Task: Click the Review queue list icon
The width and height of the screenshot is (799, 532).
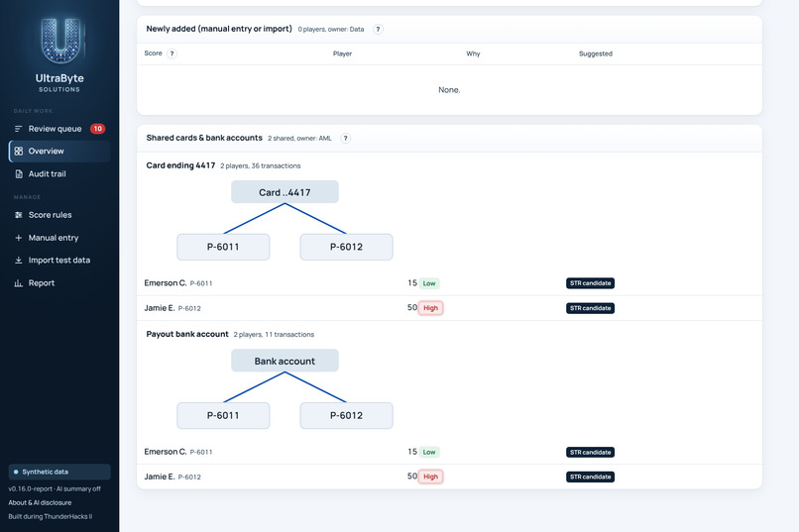Action: click(19, 129)
